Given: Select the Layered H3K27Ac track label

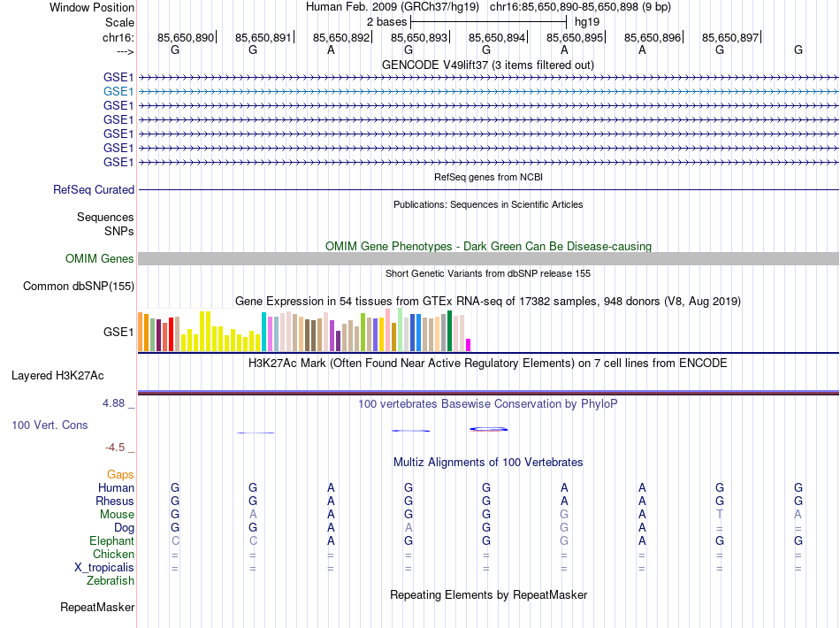Looking at the screenshot, I should coord(57,375).
